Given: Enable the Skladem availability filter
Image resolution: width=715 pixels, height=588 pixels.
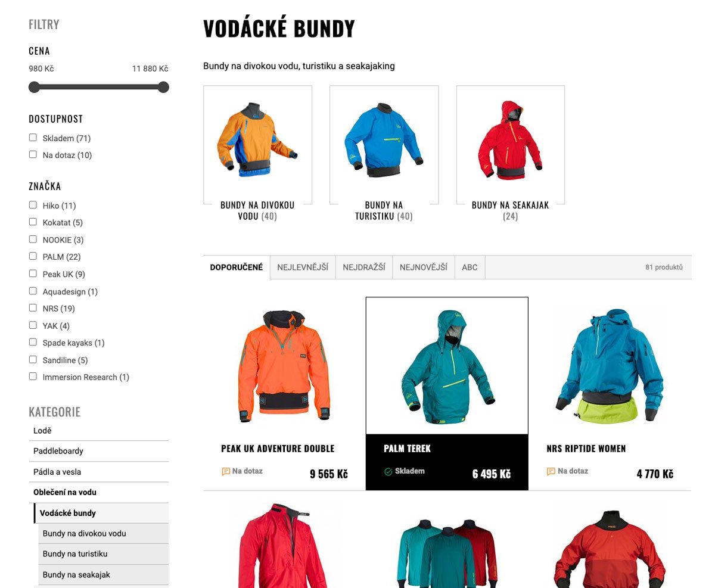Looking at the screenshot, I should (x=33, y=138).
